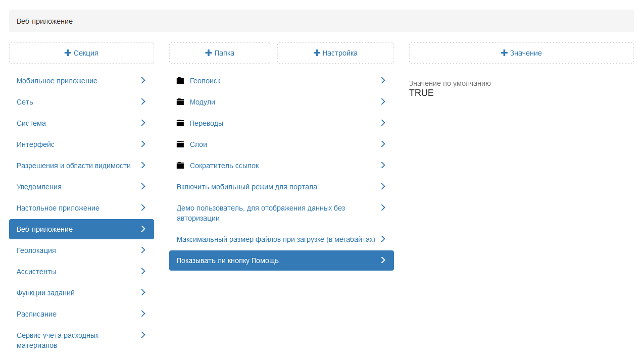
Task: Open Максимальный размер файлов при загрузке setting
Action: click(x=276, y=239)
